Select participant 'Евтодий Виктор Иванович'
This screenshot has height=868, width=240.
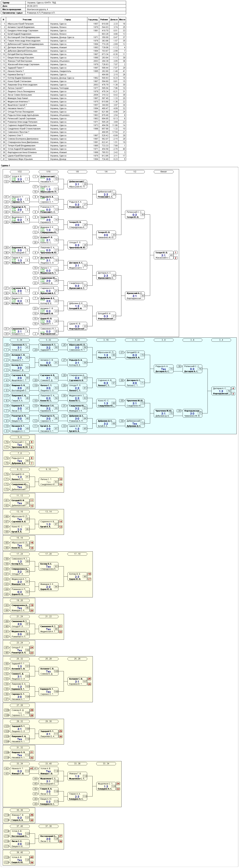tap(20, 54)
